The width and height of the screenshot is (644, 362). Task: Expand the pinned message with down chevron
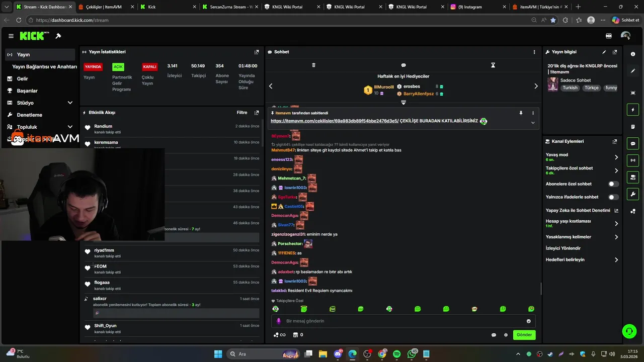pos(533,123)
